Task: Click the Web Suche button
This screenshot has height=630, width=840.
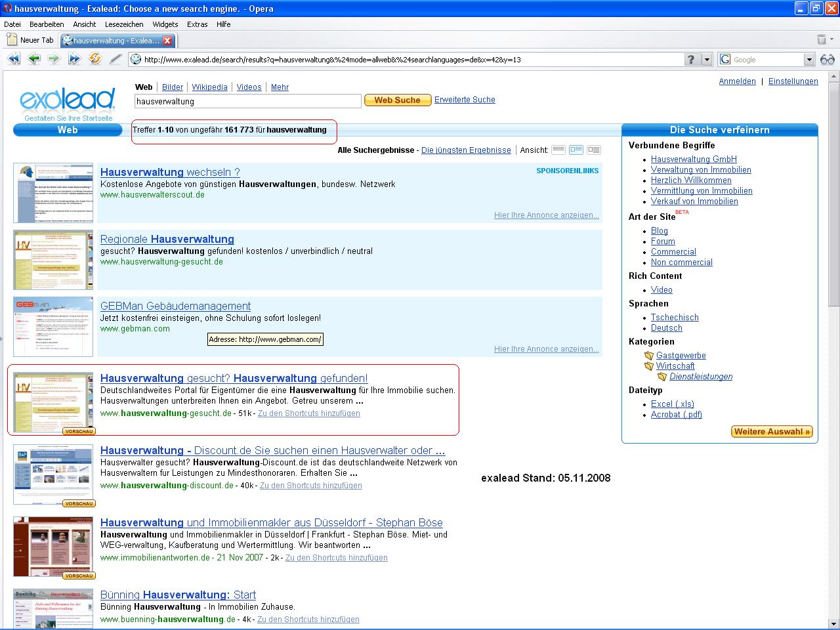Action: [x=397, y=100]
